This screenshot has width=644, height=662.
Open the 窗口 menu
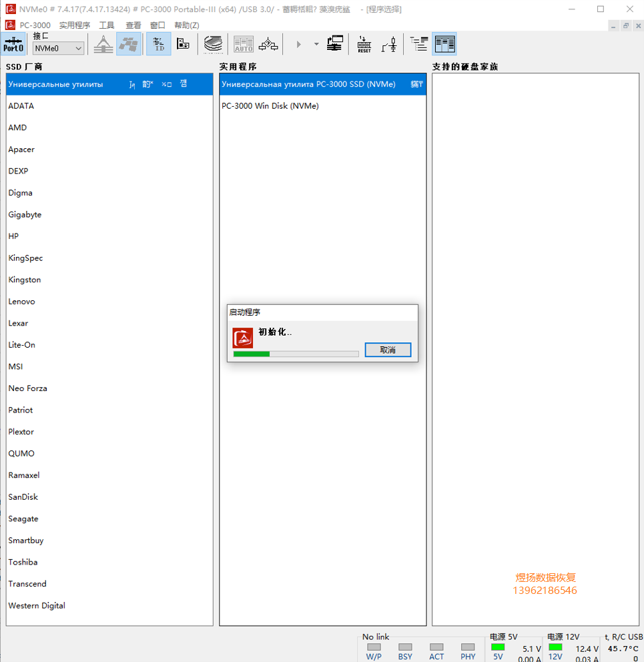(157, 25)
